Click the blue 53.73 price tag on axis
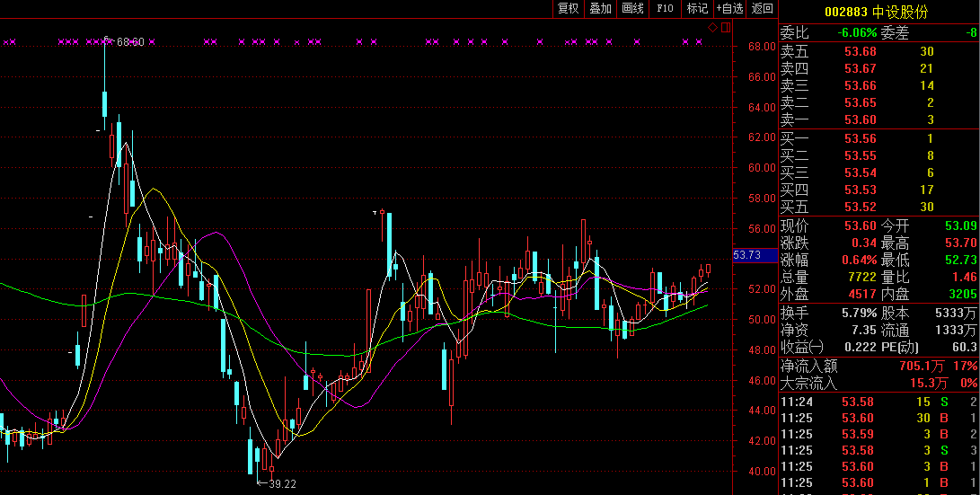Screen dimensions: 980x495 (x=747, y=255)
